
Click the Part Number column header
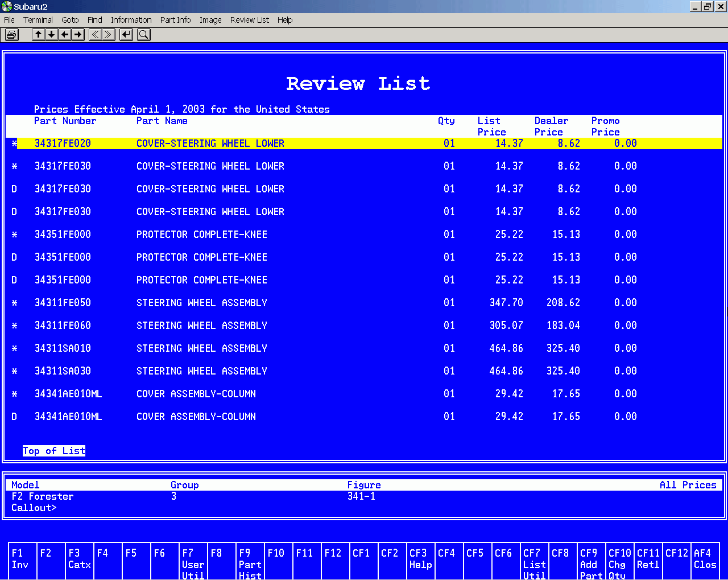click(x=65, y=121)
